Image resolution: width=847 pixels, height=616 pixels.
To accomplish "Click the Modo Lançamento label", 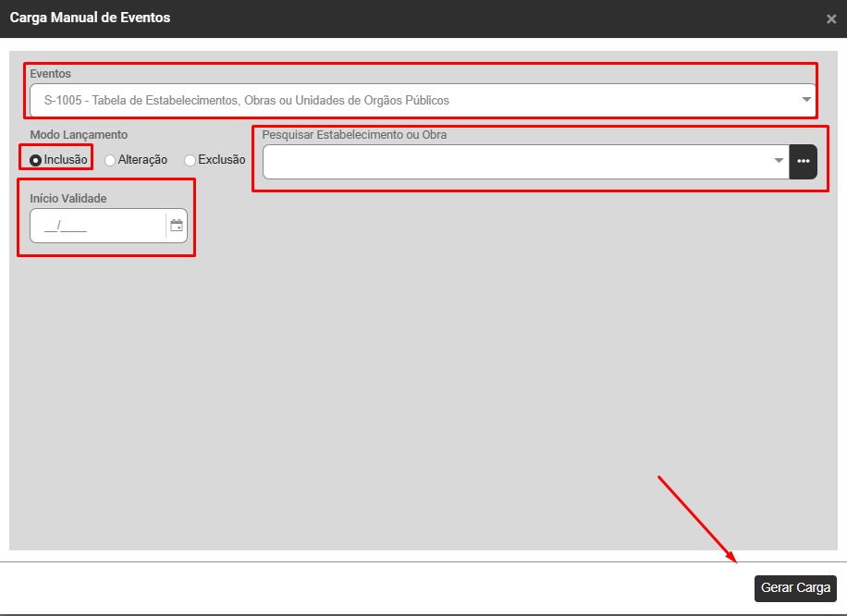I will click(79, 135).
